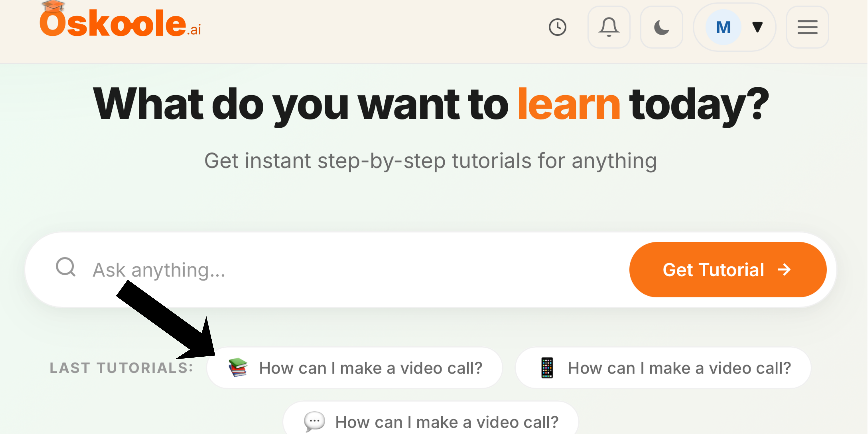
Task: Open video call tutorial with books icon
Action: (355, 368)
